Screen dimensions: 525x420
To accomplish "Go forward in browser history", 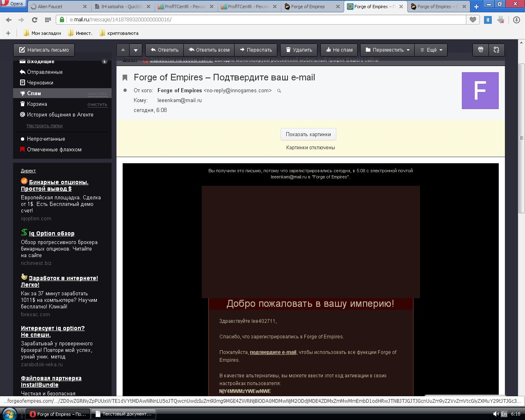I will tap(21, 20).
